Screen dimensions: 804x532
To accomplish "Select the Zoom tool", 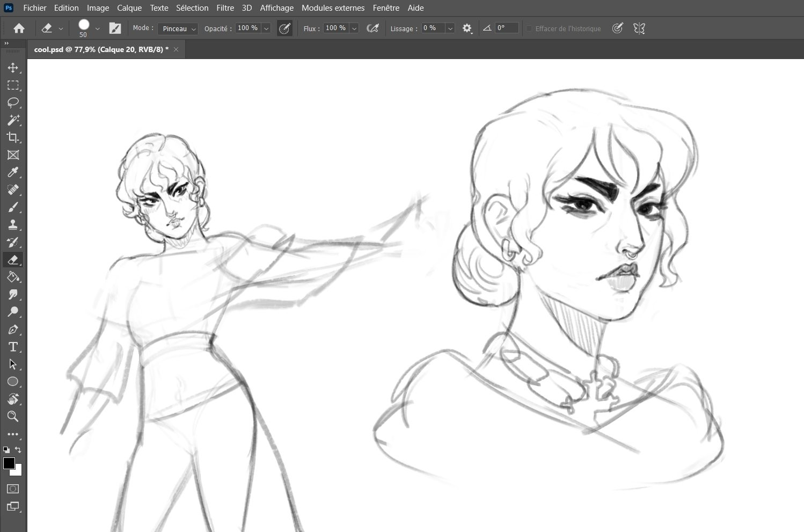I will 13,417.
